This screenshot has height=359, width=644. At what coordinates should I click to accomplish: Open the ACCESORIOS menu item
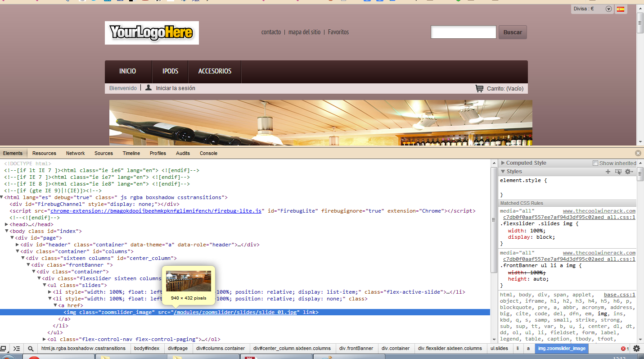215,71
